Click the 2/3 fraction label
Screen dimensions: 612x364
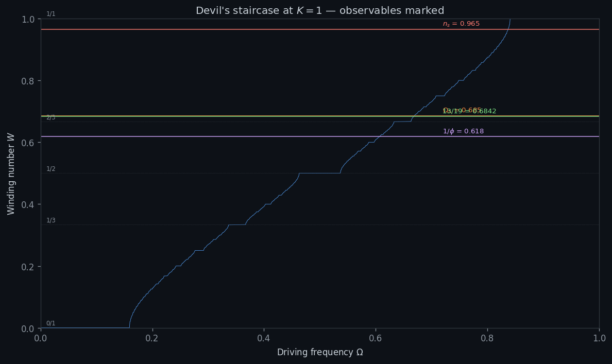(x=50, y=118)
